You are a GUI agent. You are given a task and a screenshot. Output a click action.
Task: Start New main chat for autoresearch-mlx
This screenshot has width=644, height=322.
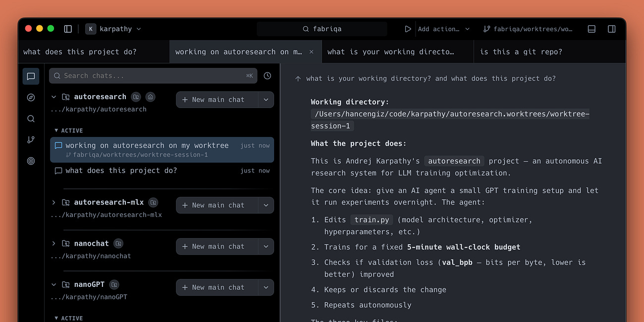tap(217, 205)
